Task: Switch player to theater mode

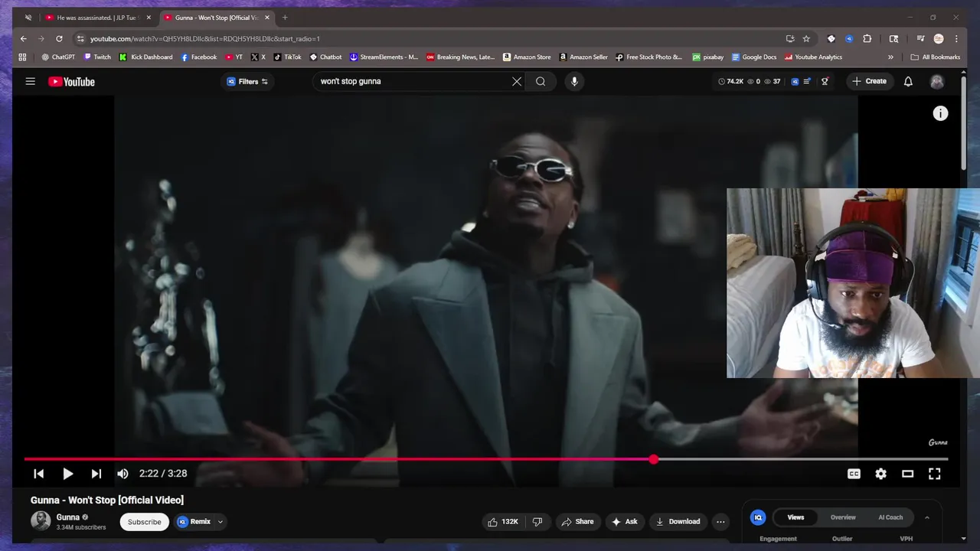Action: 907,474
